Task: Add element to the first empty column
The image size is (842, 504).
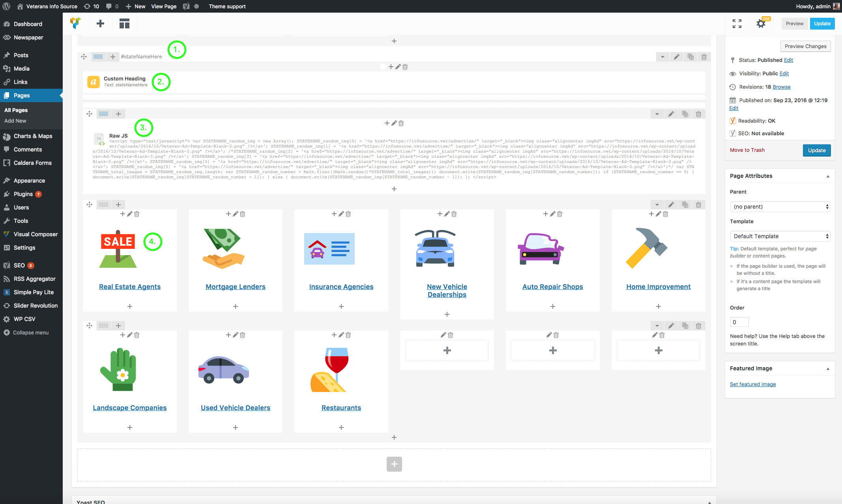Action: click(447, 350)
